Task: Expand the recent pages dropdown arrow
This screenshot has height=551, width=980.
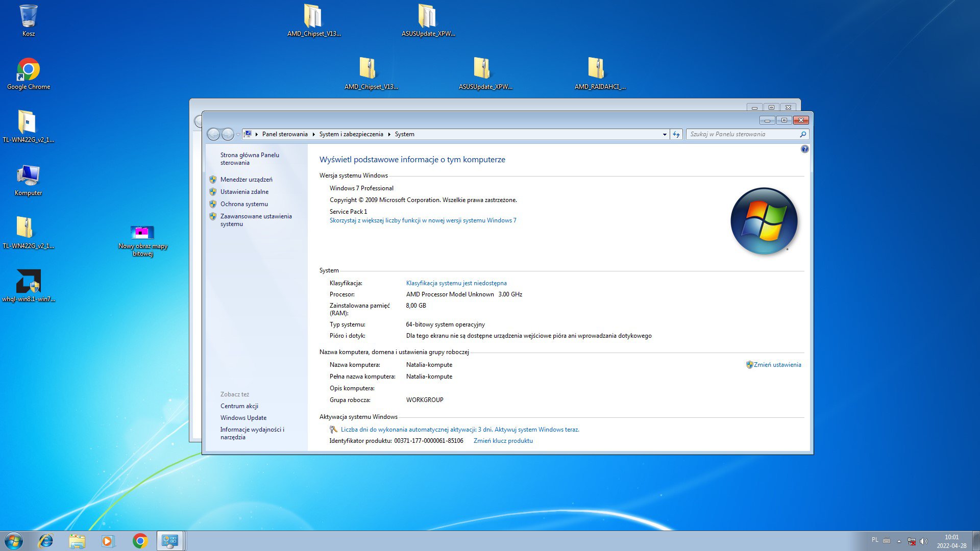Action: (238, 135)
